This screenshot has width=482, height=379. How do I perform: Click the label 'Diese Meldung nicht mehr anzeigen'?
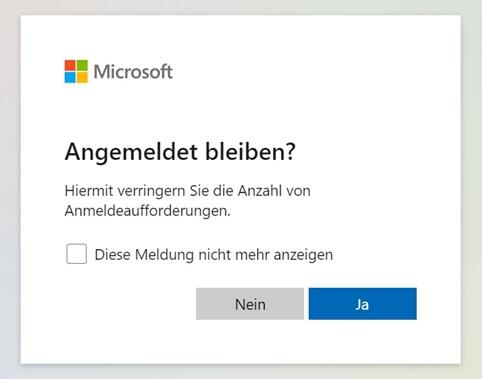pyautogui.click(x=214, y=255)
